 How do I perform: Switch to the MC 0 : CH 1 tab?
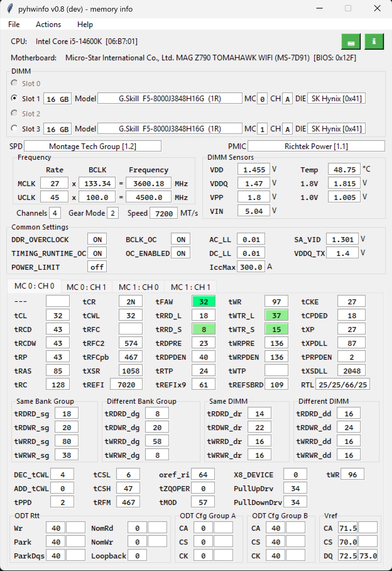(x=86, y=287)
